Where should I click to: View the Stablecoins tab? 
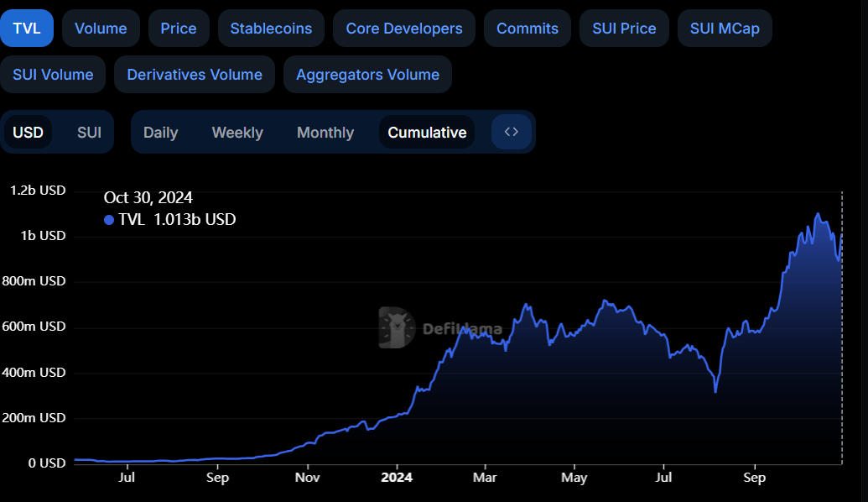tap(271, 28)
